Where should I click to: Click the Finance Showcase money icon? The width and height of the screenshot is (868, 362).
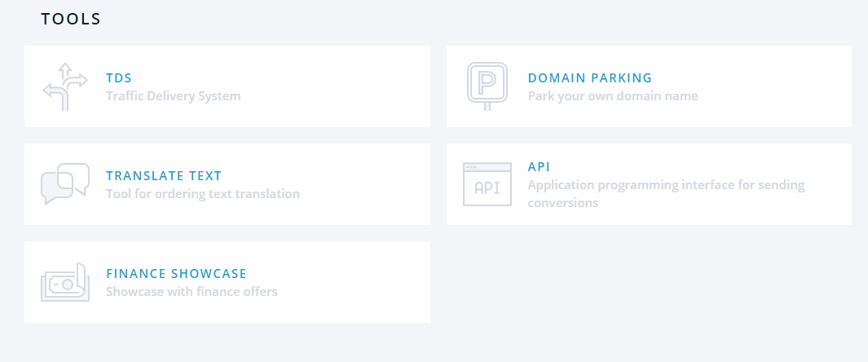(65, 282)
